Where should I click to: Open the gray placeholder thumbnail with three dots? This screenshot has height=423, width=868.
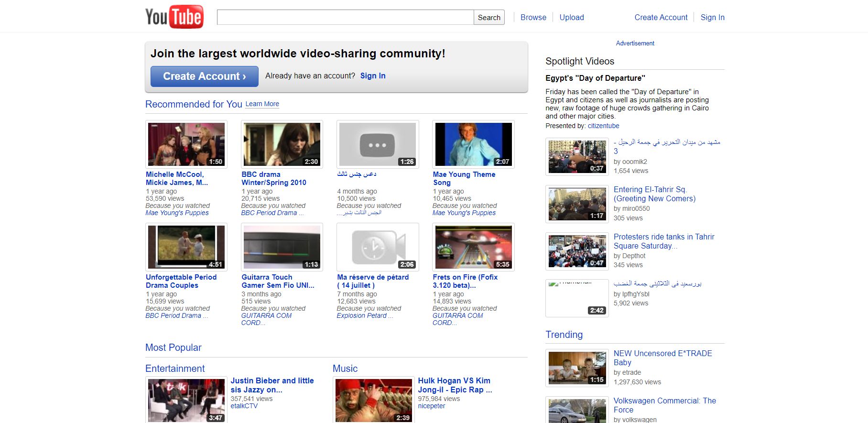378,144
